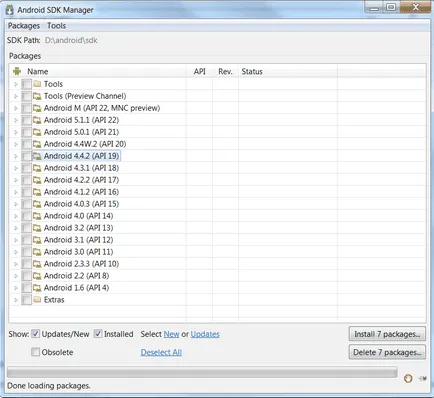
Task: Click the Install 7 packages button
Action: click(387, 334)
